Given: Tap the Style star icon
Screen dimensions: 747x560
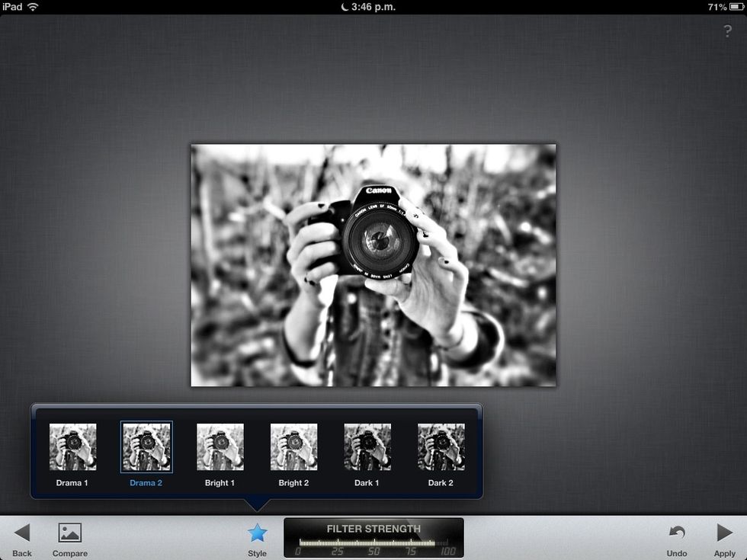Looking at the screenshot, I should [258, 533].
